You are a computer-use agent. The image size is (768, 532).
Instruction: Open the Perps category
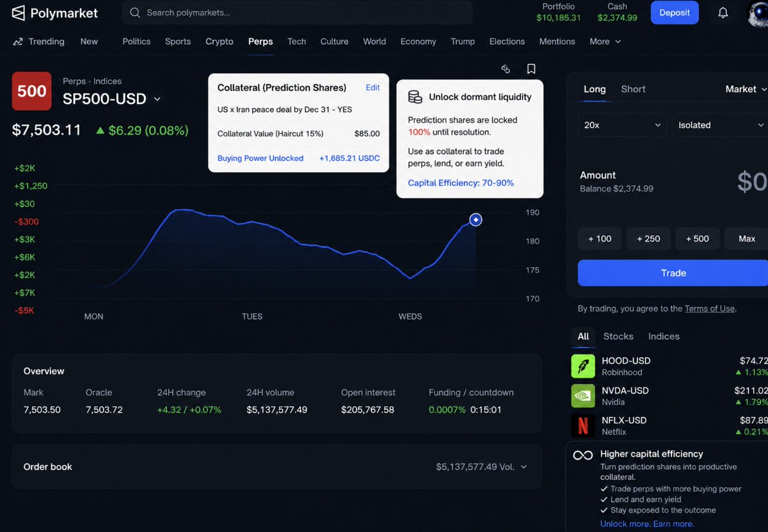pyautogui.click(x=260, y=42)
